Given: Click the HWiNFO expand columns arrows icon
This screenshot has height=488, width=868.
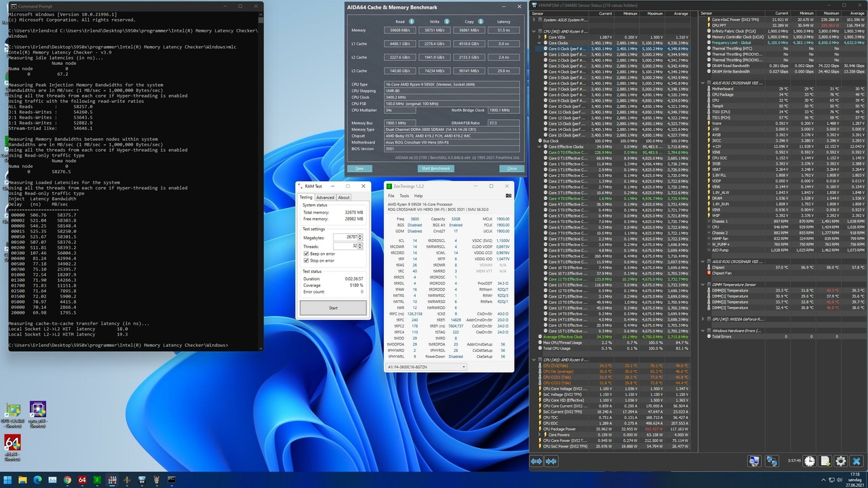Looking at the screenshot, I should pyautogui.click(x=536, y=462).
